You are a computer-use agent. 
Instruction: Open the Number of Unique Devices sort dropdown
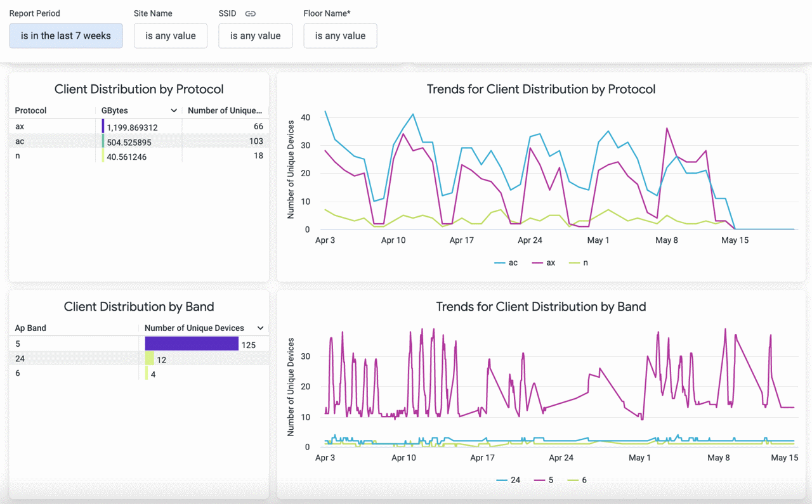click(x=260, y=328)
